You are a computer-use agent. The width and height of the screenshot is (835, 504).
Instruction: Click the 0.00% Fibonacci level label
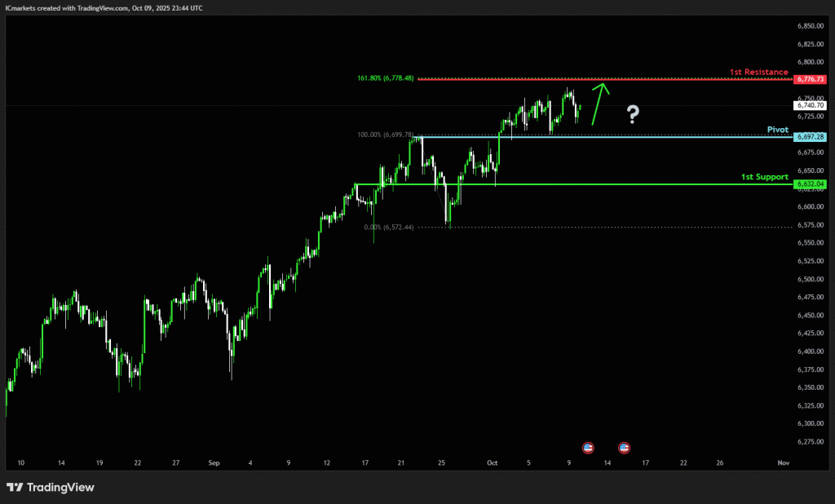click(390, 228)
